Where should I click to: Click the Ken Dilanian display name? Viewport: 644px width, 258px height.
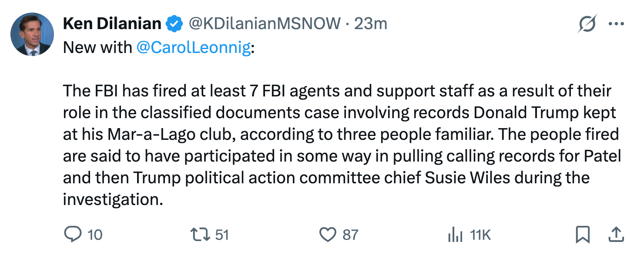[112, 23]
